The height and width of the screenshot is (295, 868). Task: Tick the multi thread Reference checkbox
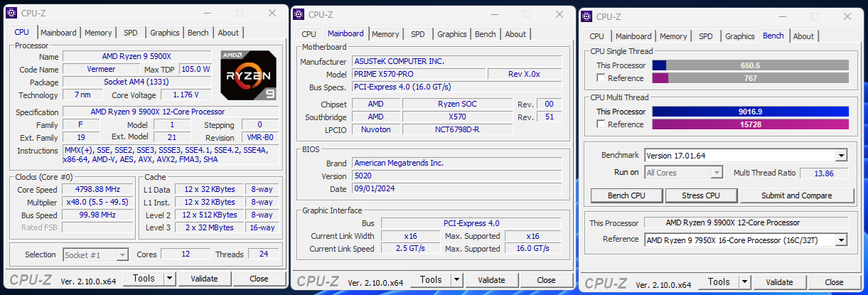[x=601, y=124]
